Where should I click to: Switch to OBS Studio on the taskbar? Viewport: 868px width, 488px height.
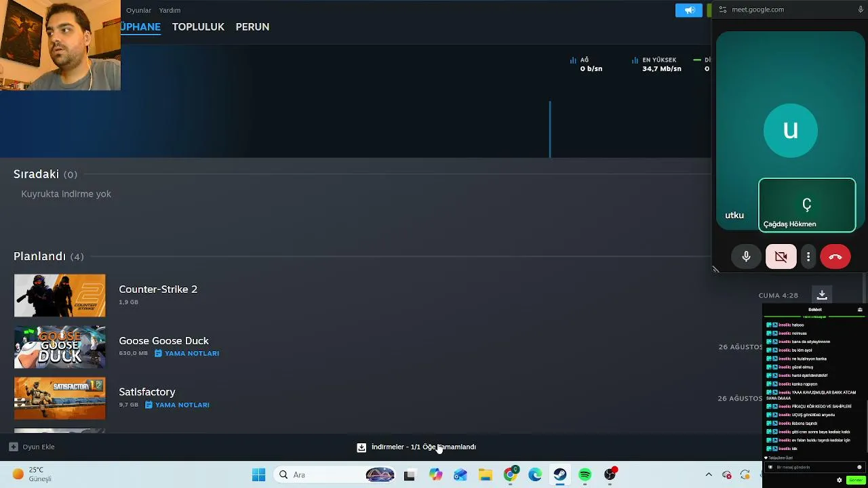610,475
